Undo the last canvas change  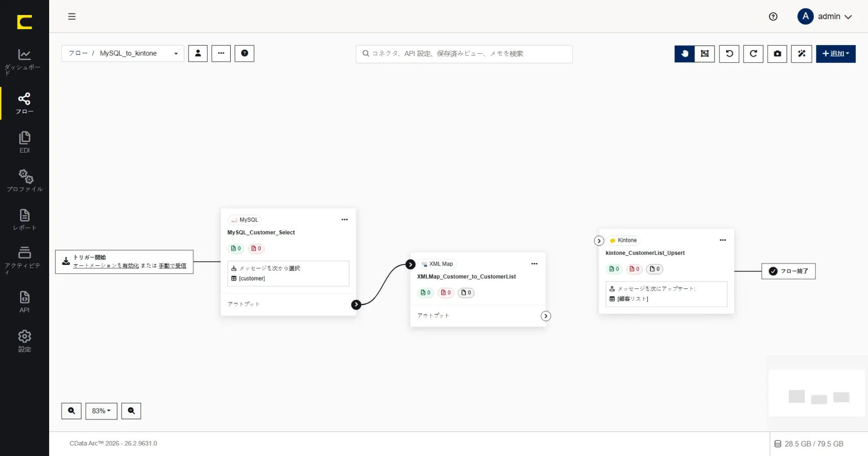tap(729, 54)
